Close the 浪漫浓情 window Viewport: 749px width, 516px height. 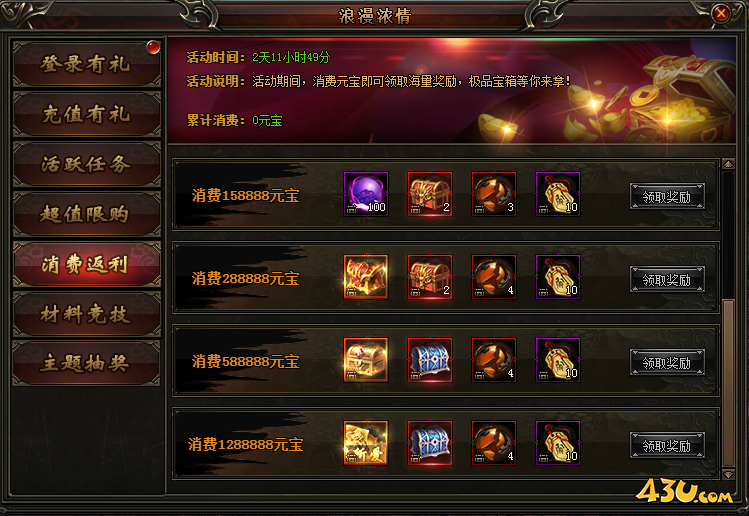pyautogui.click(x=721, y=13)
